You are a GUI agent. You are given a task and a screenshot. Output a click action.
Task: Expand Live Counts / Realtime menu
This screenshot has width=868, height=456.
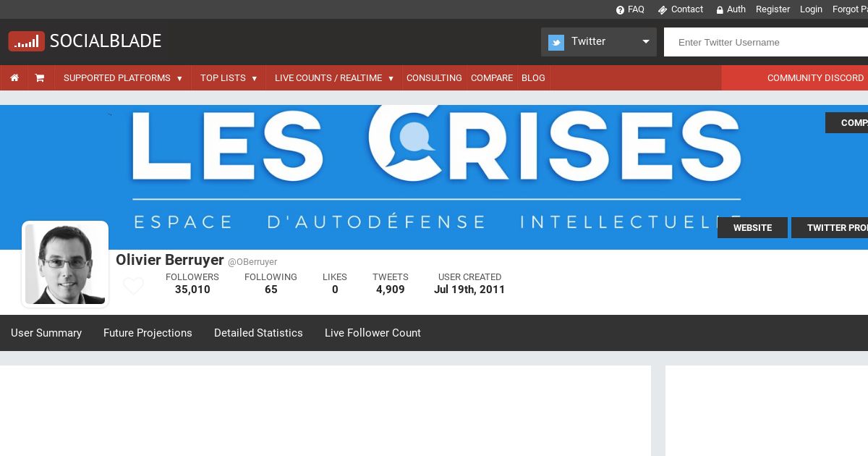(334, 78)
